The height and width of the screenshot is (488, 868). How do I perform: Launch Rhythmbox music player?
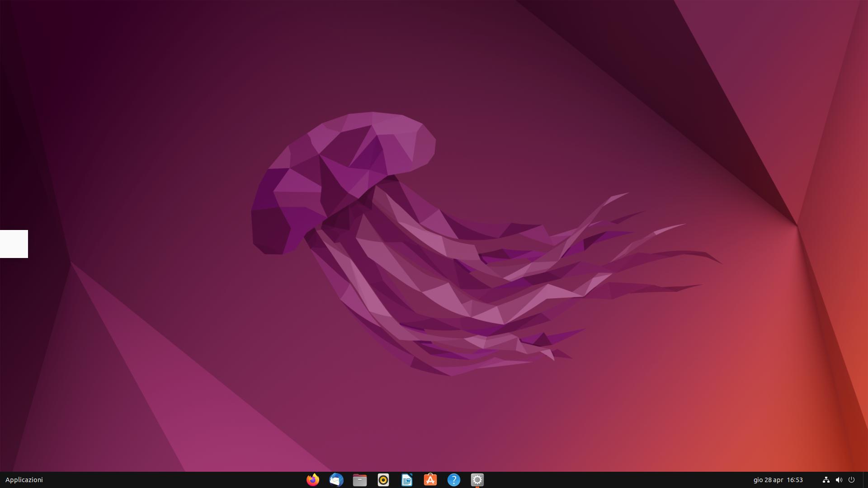coord(383,480)
